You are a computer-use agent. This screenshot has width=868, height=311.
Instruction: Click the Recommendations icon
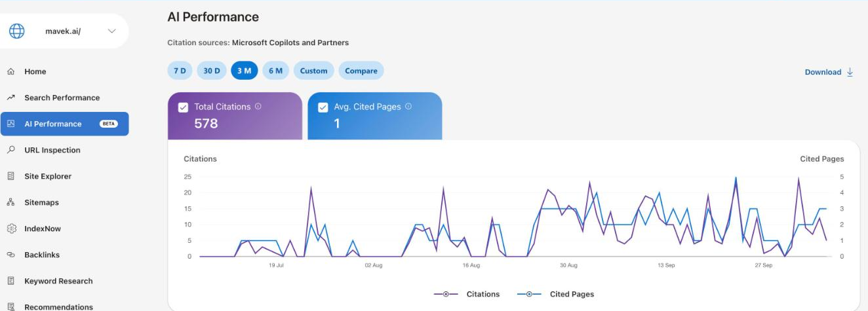10,307
